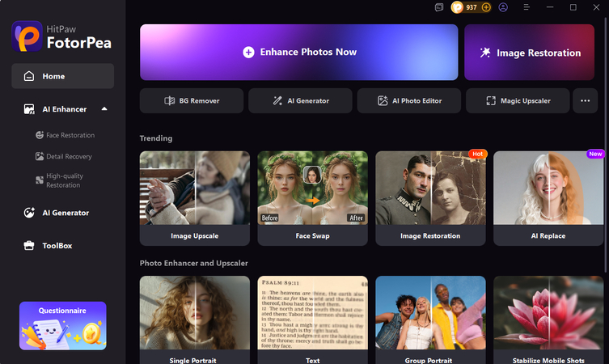Click the AI Generator sidebar icon
This screenshot has width=609, height=364.
pos(29,213)
